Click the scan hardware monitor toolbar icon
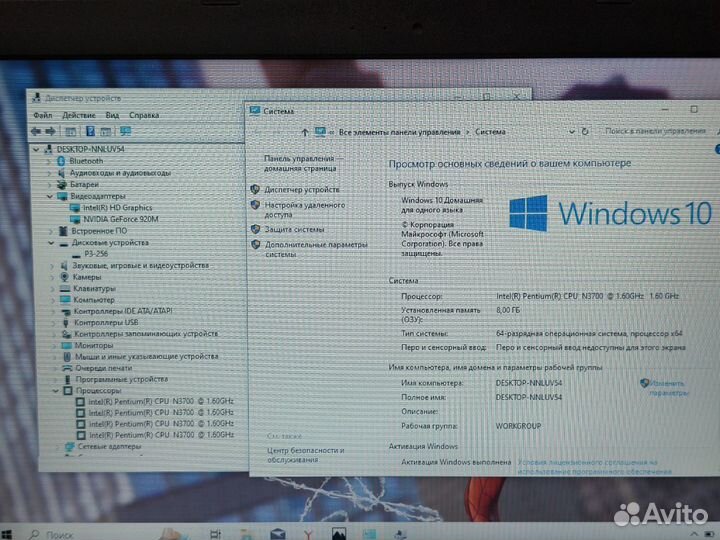The width and height of the screenshot is (720, 540). coord(124,131)
